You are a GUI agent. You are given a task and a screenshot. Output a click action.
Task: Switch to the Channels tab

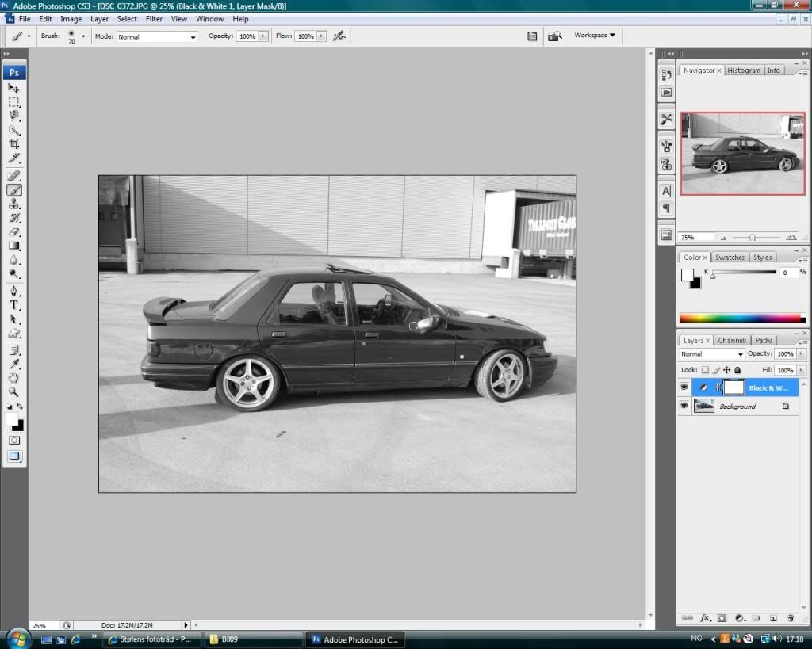pos(732,340)
